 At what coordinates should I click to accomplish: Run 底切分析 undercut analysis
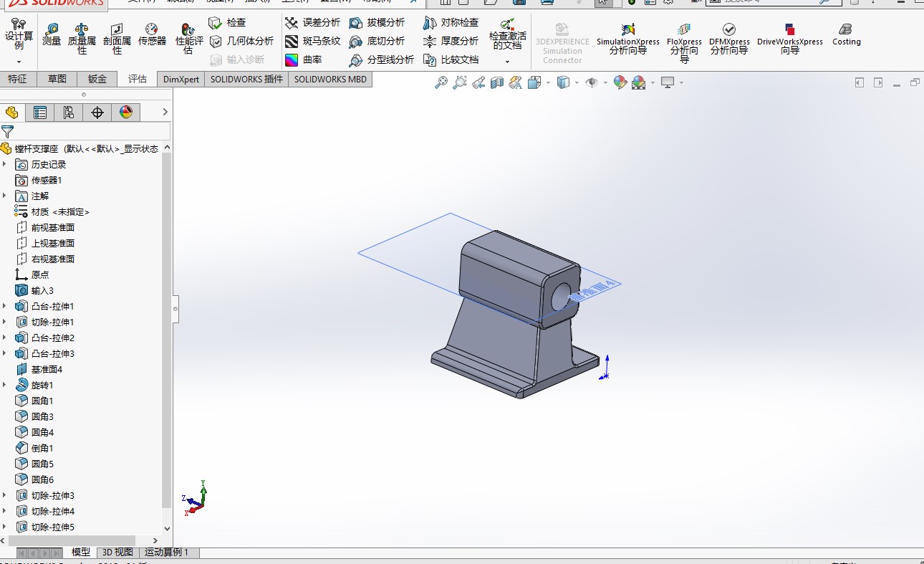click(x=377, y=42)
